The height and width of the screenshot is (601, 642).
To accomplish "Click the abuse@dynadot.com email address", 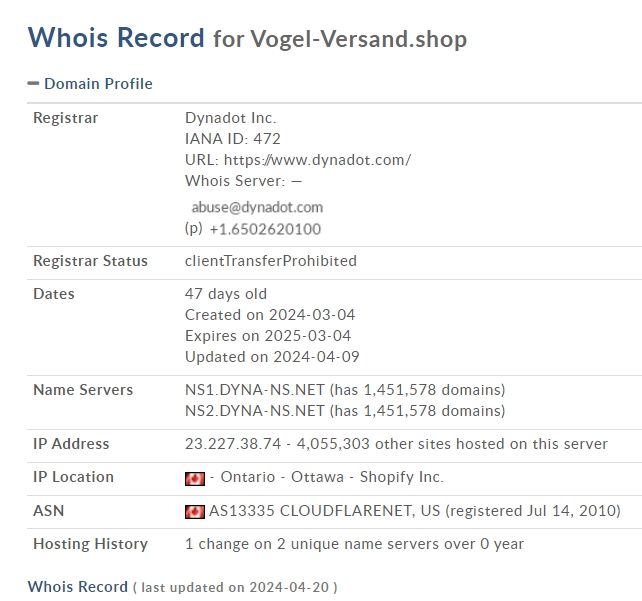I will pos(257,207).
